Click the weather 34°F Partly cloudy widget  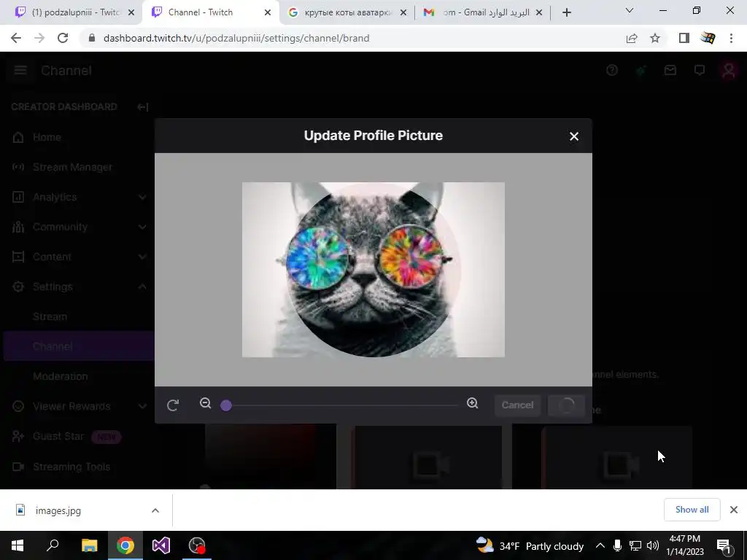[x=530, y=545]
